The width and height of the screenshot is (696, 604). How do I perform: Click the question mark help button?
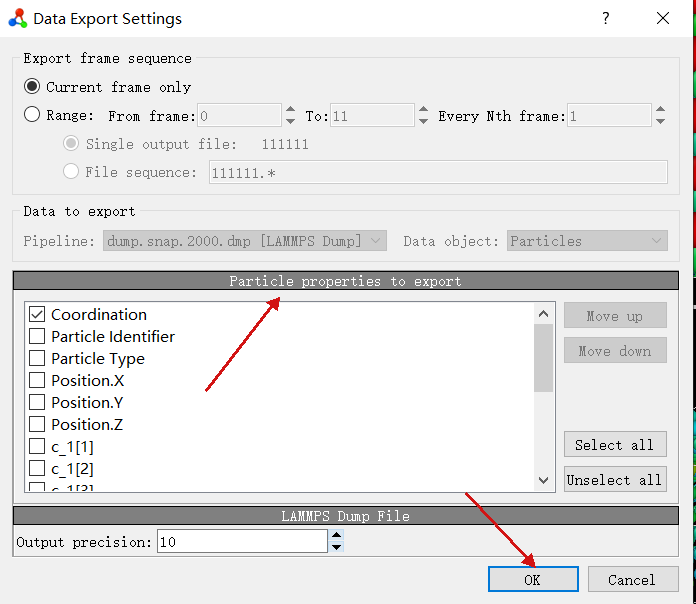tap(606, 19)
